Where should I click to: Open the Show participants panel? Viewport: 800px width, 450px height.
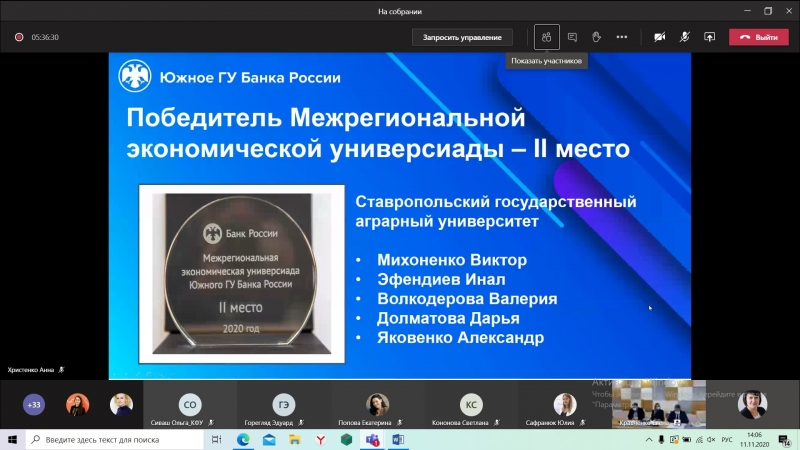click(546, 37)
